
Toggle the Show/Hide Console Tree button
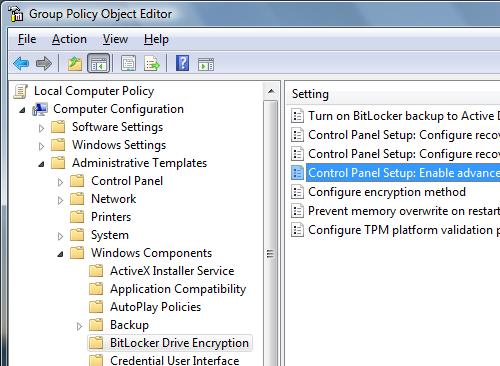pos(99,63)
